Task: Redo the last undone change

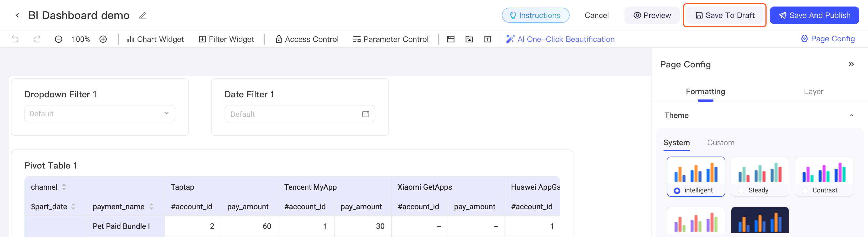Action: (x=37, y=39)
